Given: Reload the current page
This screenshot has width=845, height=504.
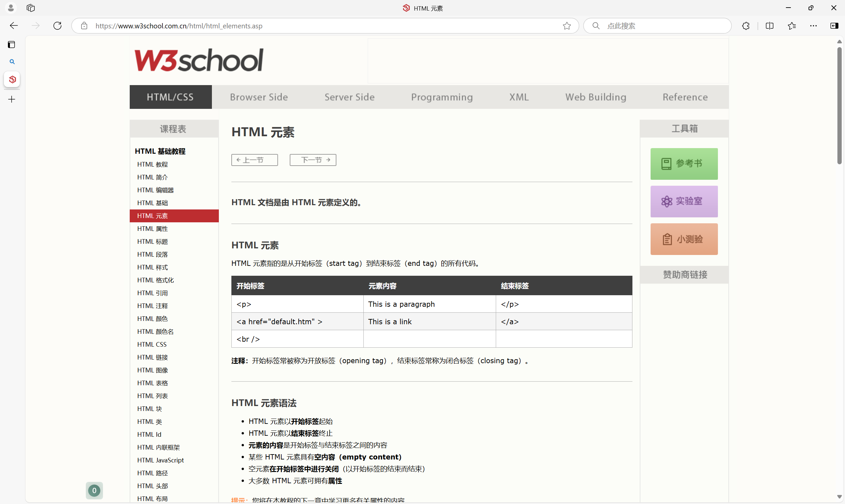Looking at the screenshot, I should pos(57,26).
